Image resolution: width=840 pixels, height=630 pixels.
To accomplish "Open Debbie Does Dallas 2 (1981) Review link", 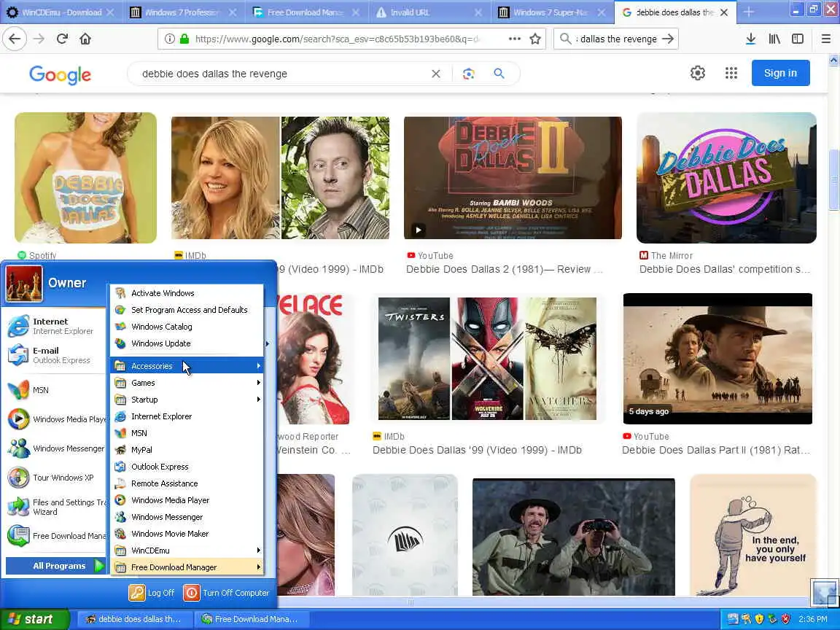I will 504,269.
